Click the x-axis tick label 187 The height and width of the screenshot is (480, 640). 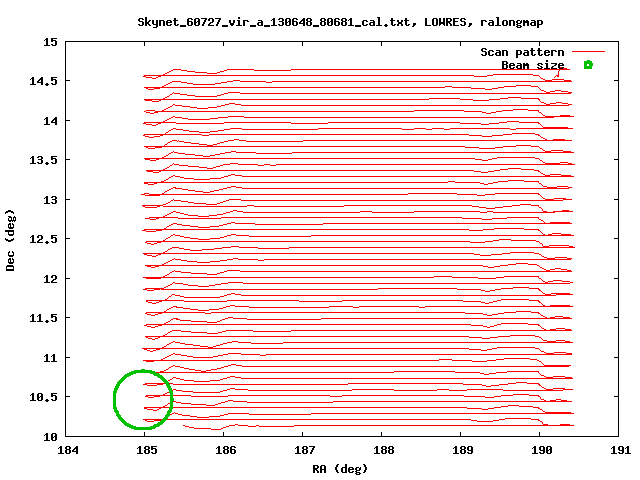point(304,450)
